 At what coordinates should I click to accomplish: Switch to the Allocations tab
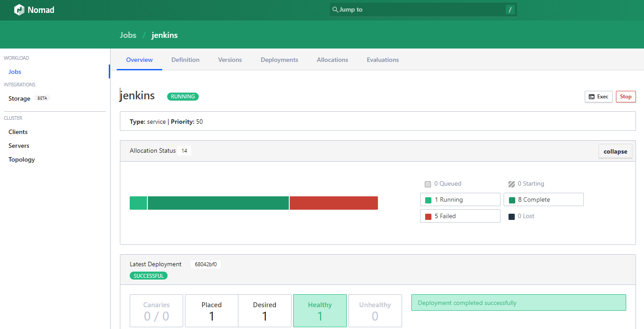[x=332, y=60]
